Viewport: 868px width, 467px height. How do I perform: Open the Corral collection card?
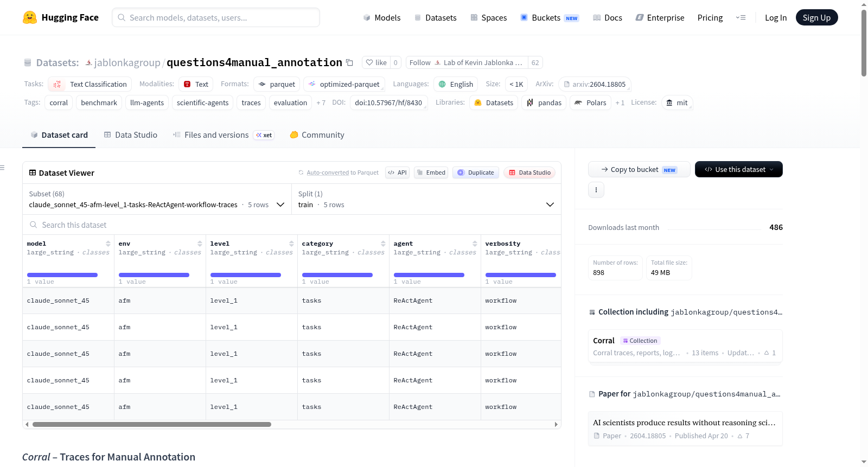pyautogui.click(x=685, y=347)
